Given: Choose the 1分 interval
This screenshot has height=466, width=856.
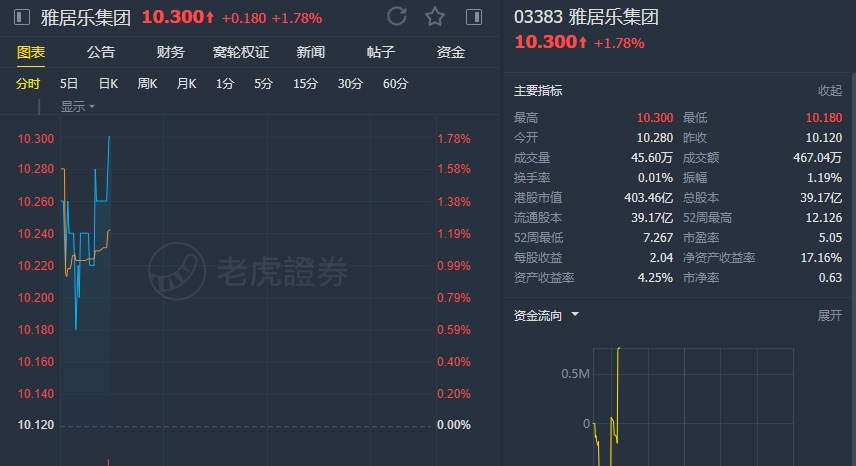Looking at the screenshot, I should click(x=225, y=84).
